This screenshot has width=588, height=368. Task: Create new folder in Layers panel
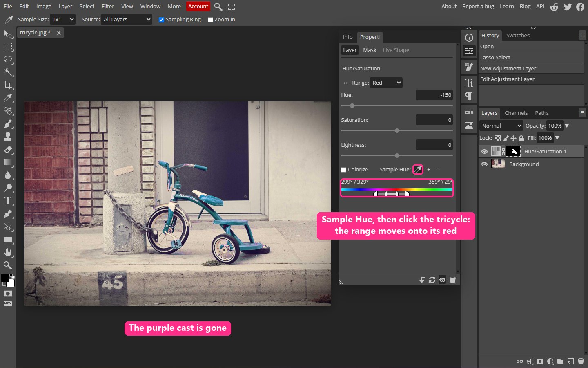coord(560,361)
